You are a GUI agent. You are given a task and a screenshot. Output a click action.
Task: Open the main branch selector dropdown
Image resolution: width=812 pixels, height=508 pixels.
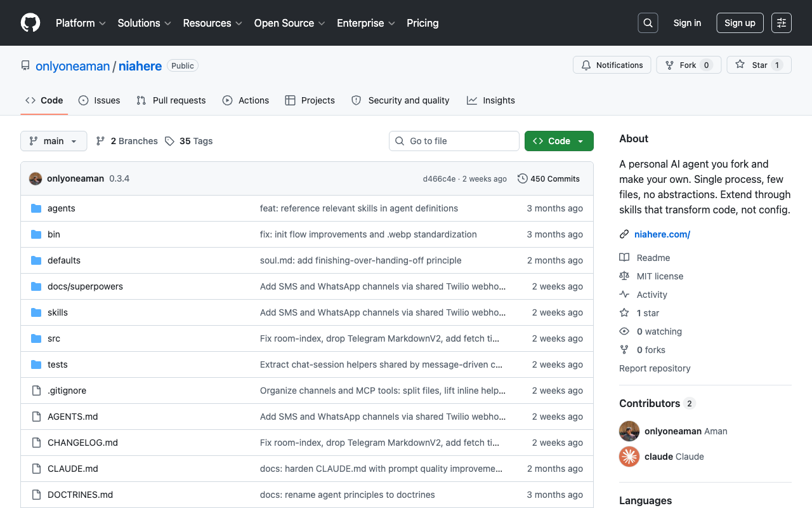[54, 141]
